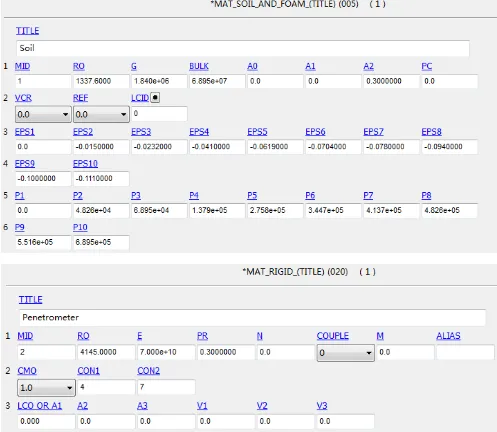Click the N parameter link
This screenshot has width=497, height=432.
[260, 336]
